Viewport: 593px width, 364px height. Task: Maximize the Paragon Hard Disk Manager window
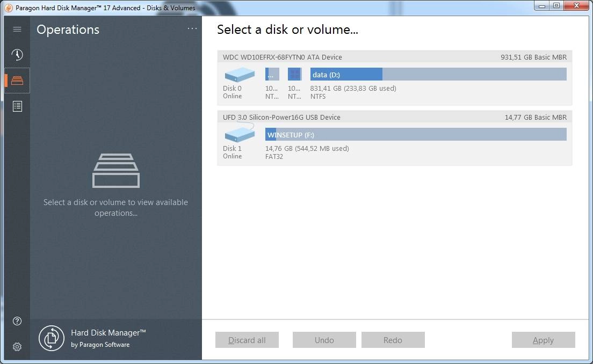(x=556, y=6)
